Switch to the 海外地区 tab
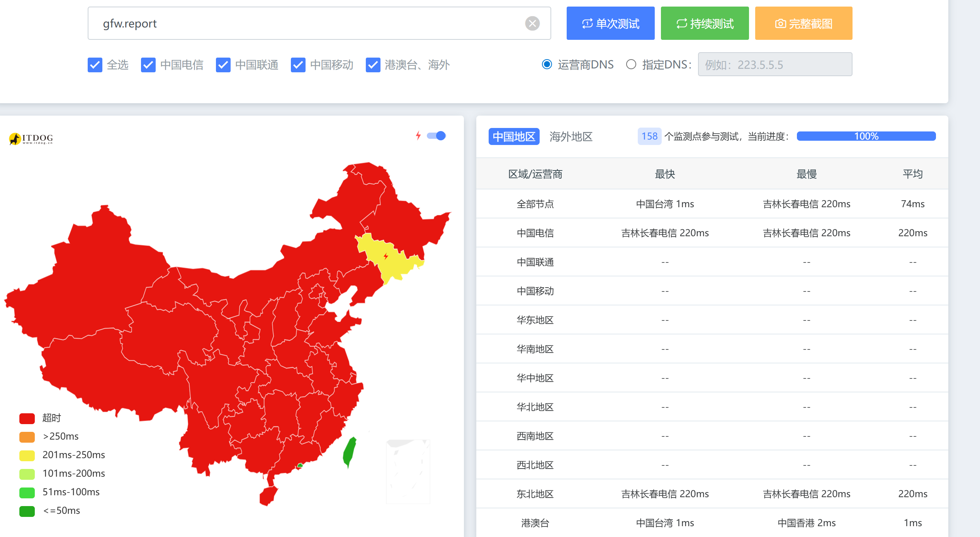The height and width of the screenshot is (537, 980). 571,136
